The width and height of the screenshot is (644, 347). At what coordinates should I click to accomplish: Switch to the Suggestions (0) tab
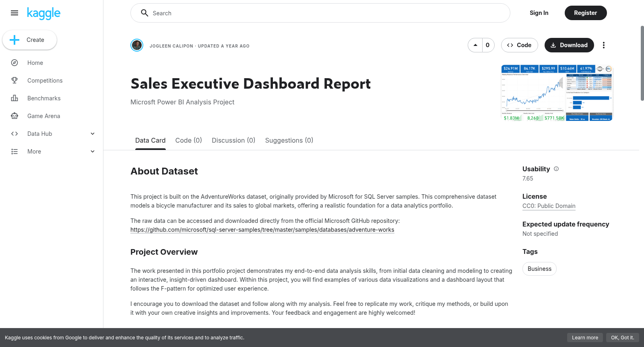click(x=289, y=140)
